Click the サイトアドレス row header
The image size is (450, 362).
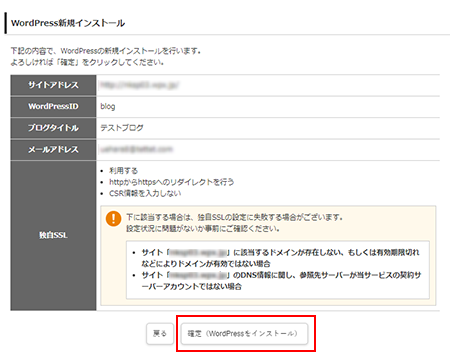coord(53,85)
